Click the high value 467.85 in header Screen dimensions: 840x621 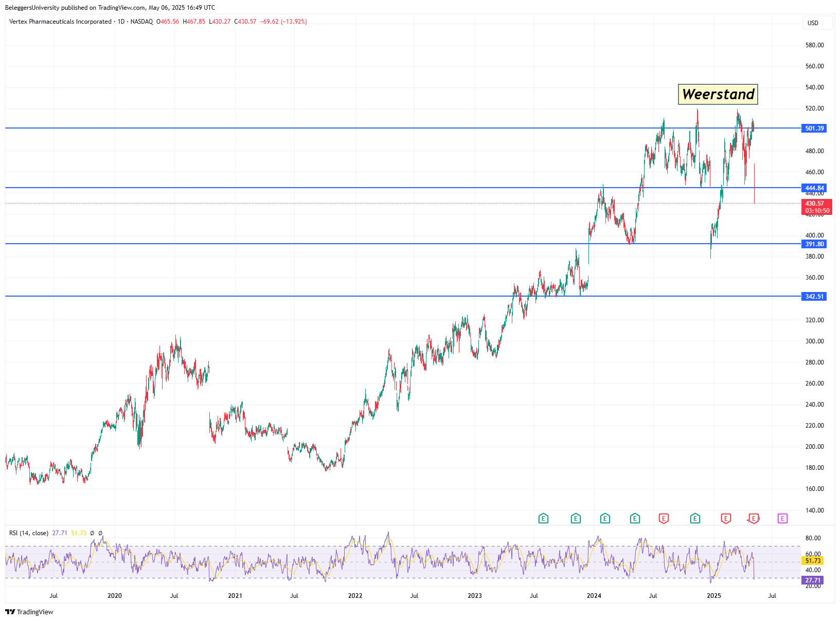coord(196,22)
